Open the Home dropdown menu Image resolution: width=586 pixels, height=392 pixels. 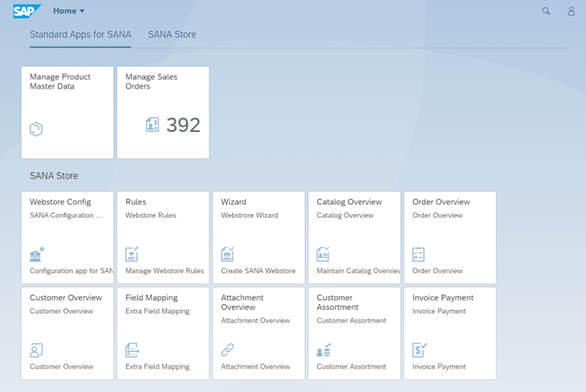pyautogui.click(x=69, y=11)
